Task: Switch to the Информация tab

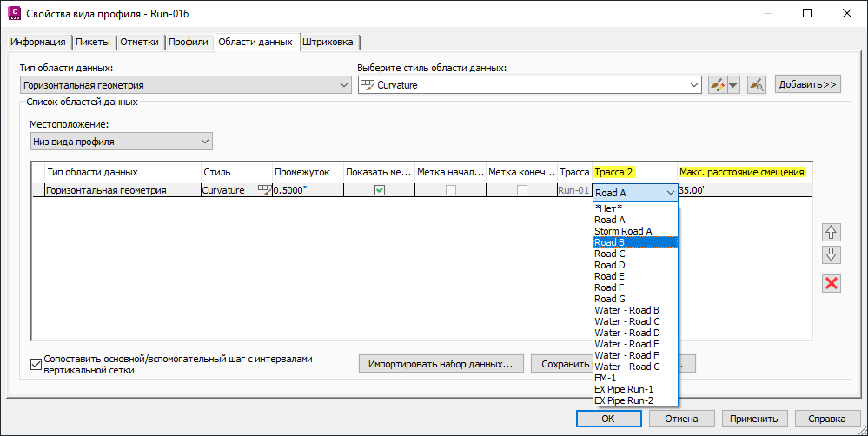Action: point(37,42)
